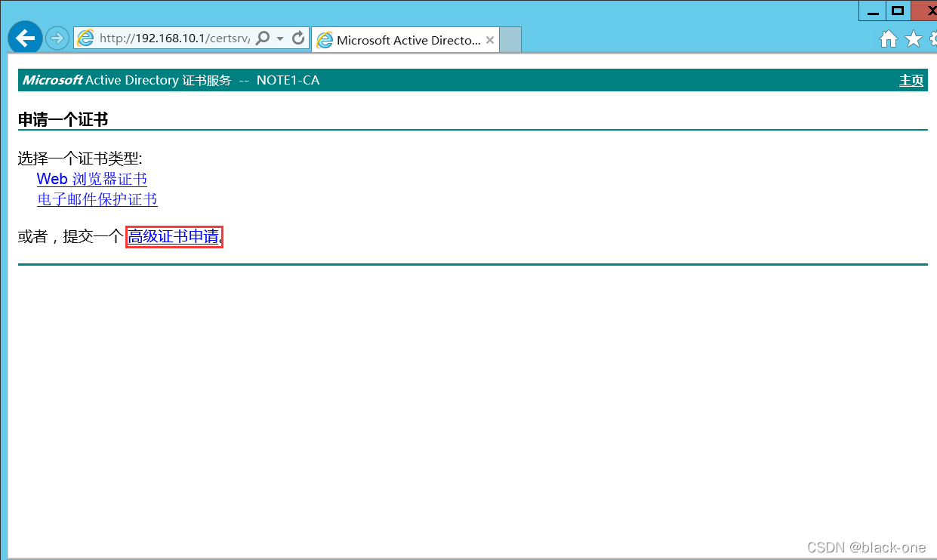Select the Microsoft Active Directory tab
Screen dimensions: 937x560
[405, 40]
